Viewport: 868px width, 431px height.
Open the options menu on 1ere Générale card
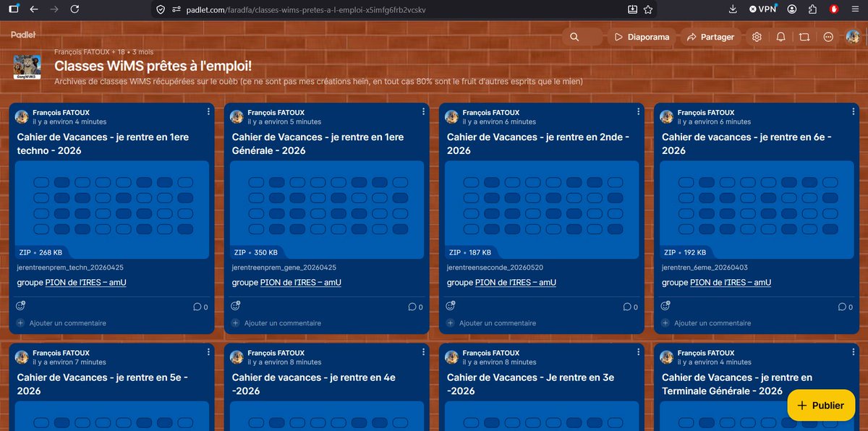coord(423,112)
